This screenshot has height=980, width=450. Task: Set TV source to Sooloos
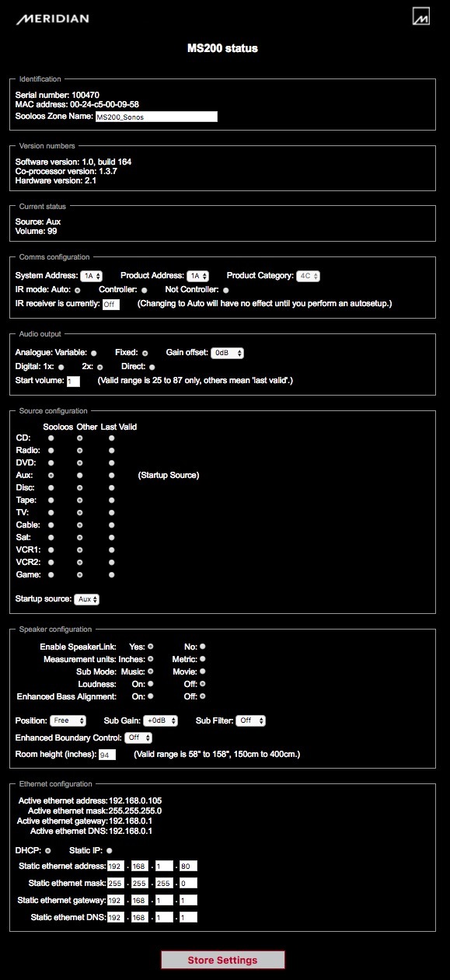(x=51, y=512)
